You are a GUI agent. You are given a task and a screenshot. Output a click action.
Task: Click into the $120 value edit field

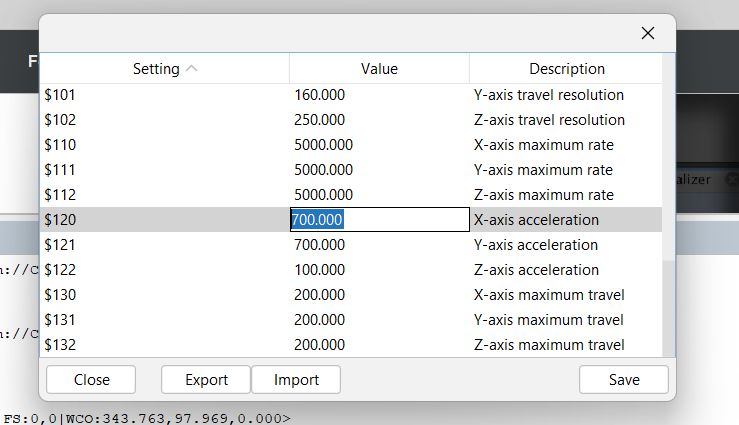point(380,220)
